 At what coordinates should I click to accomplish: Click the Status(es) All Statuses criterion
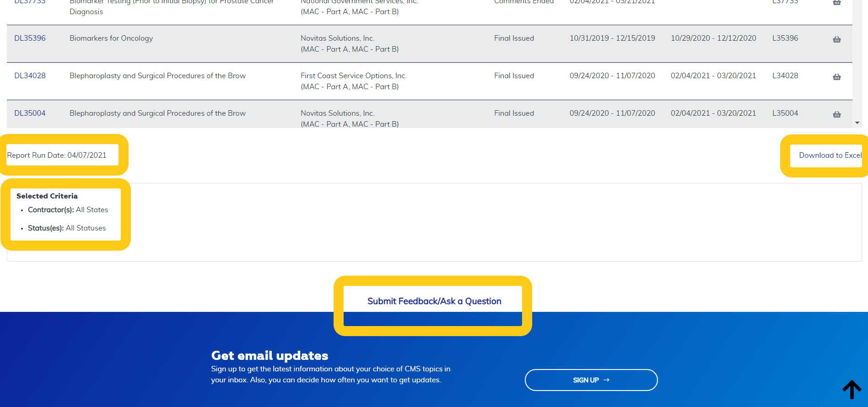pyautogui.click(x=66, y=228)
